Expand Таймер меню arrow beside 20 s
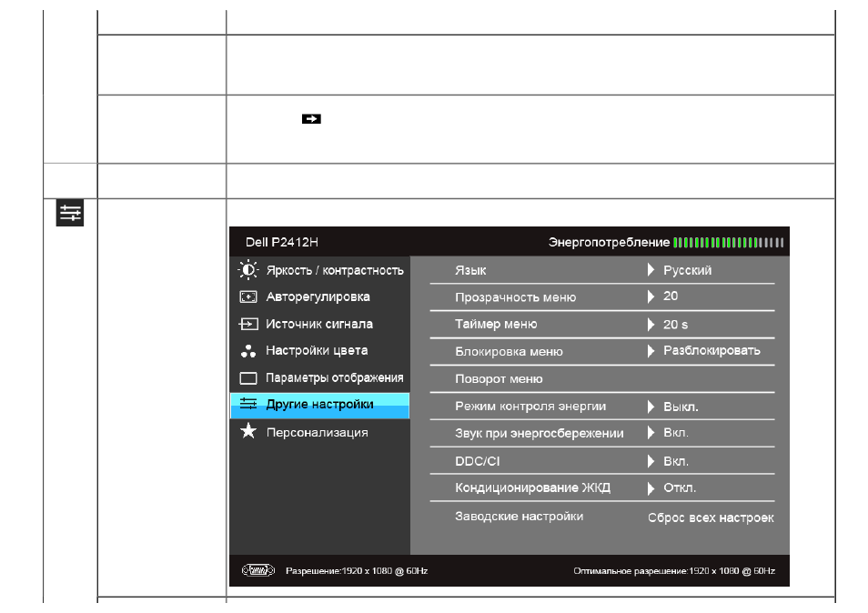Screen dimensions: 868x613 coord(651,324)
